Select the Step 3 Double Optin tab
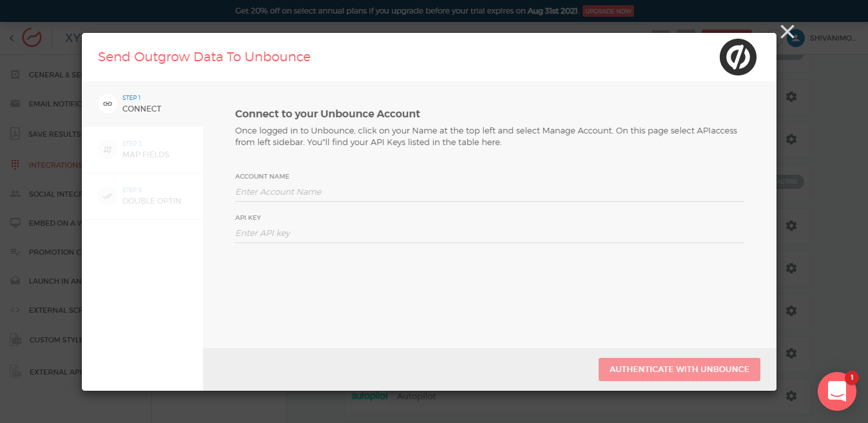Image resolution: width=868 pixels, height=423 pixels. pos(142,197)
